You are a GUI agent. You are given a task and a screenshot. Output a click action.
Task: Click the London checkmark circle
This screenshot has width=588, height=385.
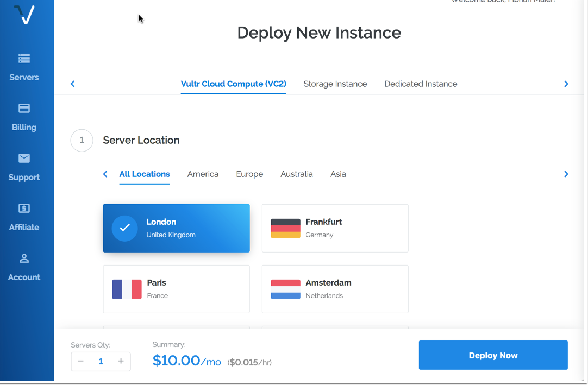coord(125,228)
